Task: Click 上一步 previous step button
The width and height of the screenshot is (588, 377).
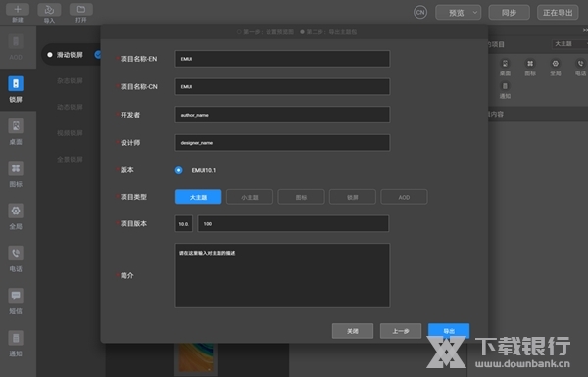Action: click(401, 331)
